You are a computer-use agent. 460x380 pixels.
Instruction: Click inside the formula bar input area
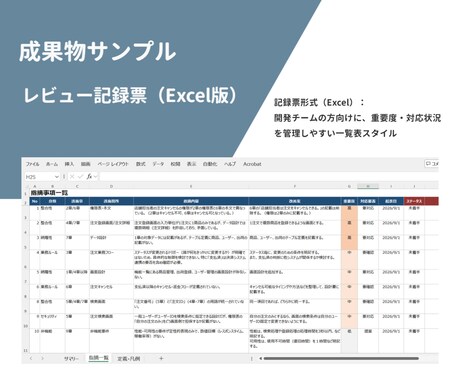[x=268, y=177]
